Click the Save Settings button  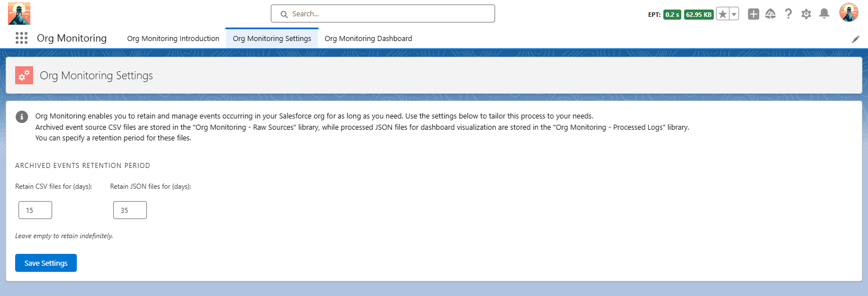click(46, 263)
